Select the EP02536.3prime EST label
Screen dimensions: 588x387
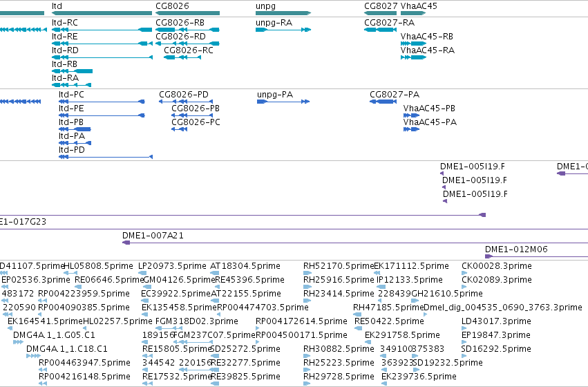pos(36,280)
